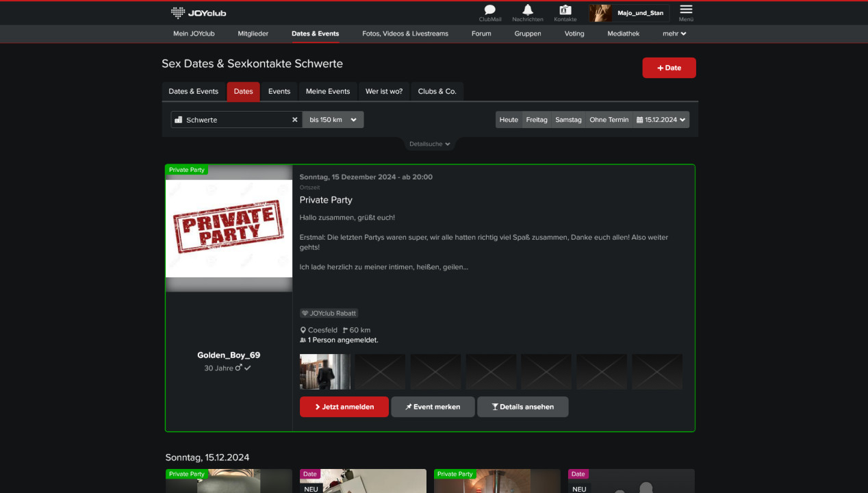Click the JOYclub logo
The width and height of the screenshot is (868, 493).
click(197, 12)
